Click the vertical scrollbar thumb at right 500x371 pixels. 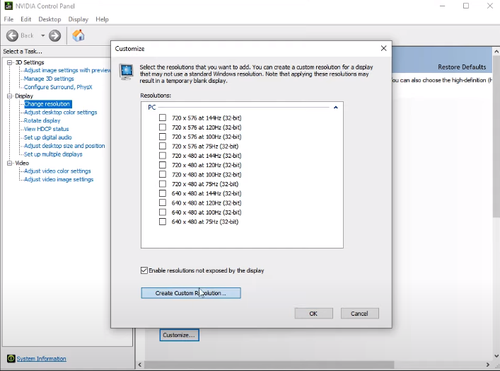(x=496, y=137)
